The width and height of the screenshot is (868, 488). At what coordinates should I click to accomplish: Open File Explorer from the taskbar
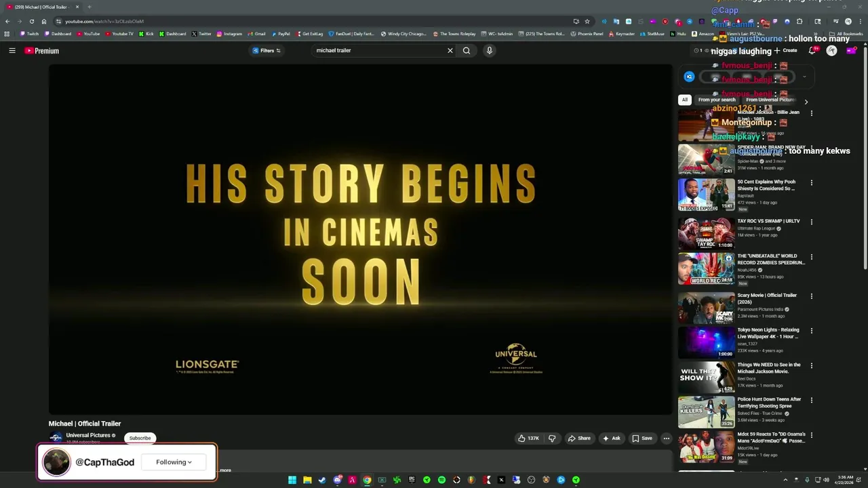(x=307, y=480)
